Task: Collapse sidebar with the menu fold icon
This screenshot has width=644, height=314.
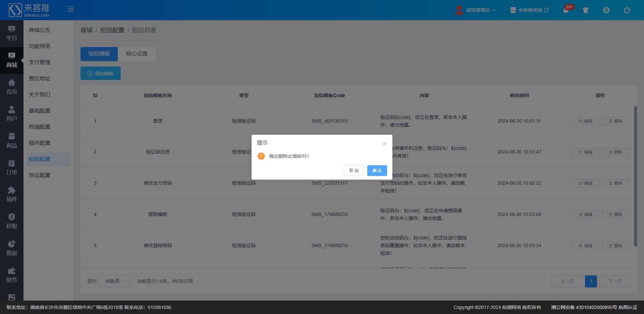Action: coord(71,9)
